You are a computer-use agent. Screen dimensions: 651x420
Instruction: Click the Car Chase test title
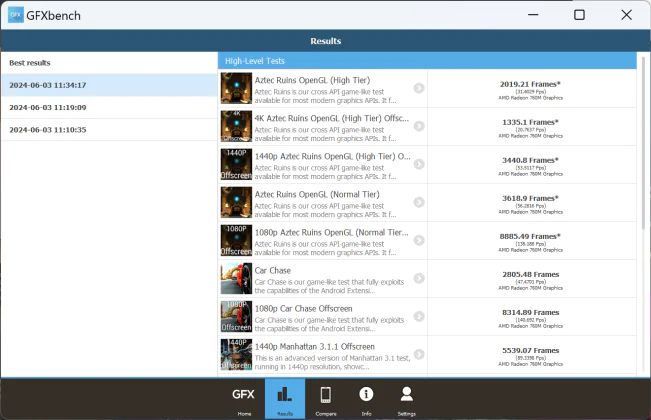pos(273,271)
